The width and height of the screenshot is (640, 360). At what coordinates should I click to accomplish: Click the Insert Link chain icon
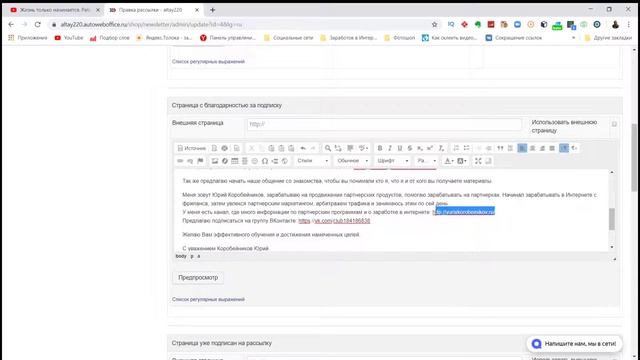coord(180,161)
